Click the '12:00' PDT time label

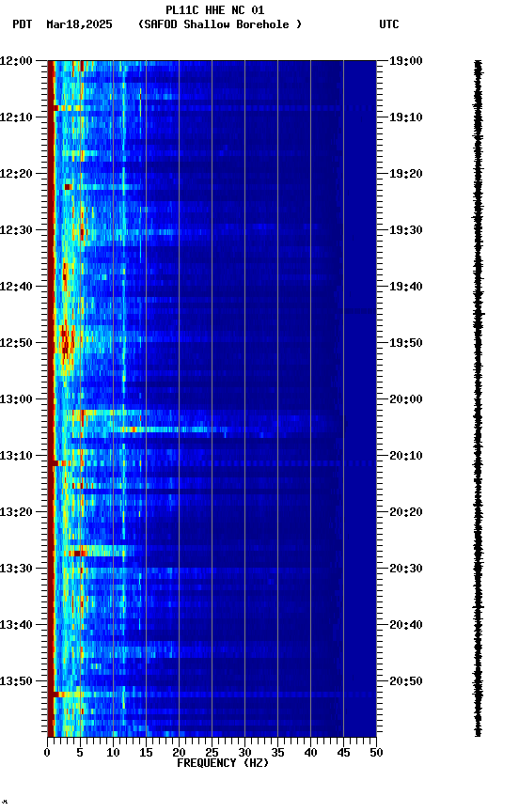tap(16, 61)
